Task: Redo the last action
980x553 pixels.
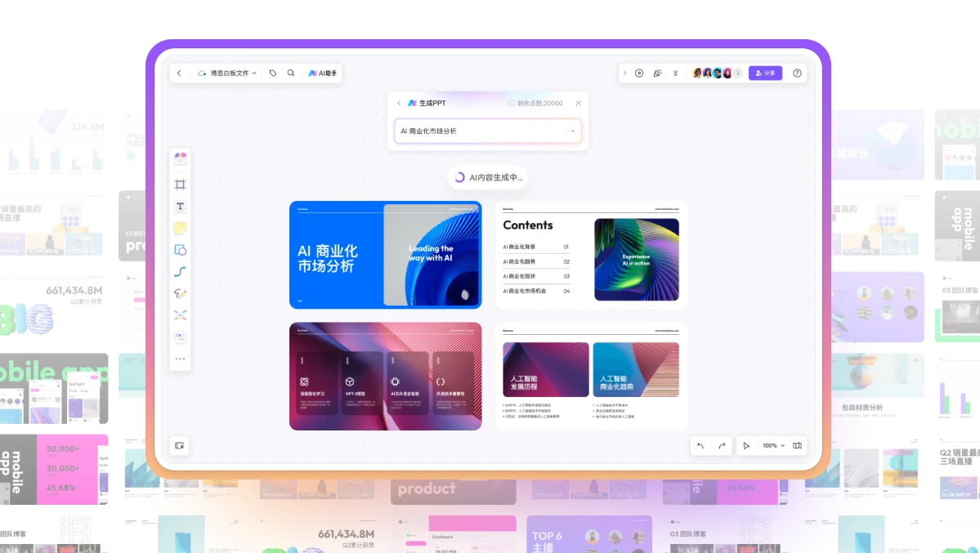Action: point(722,445)
